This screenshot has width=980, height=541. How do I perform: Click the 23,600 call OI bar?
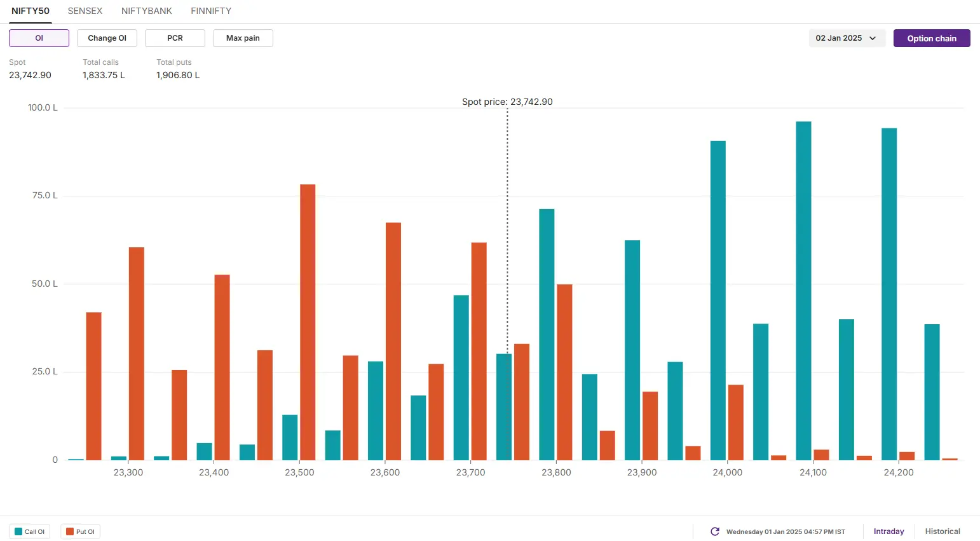pyautogui.click(x=376, y=411)
